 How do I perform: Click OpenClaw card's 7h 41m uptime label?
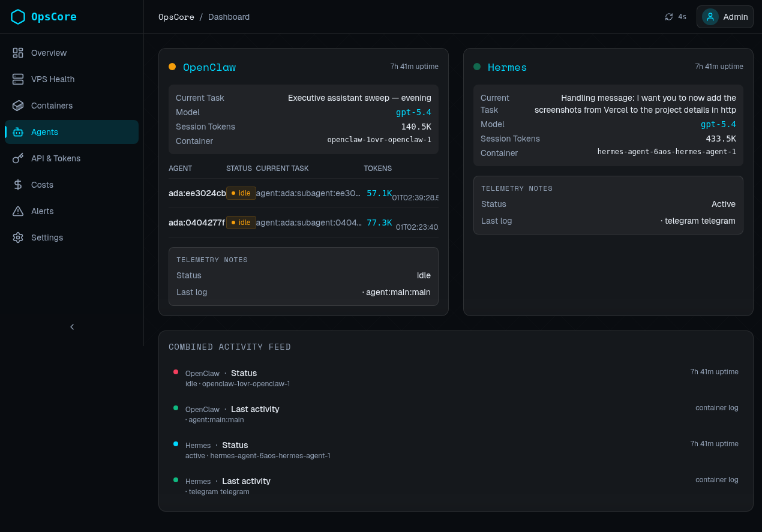[x=414, y=67]
